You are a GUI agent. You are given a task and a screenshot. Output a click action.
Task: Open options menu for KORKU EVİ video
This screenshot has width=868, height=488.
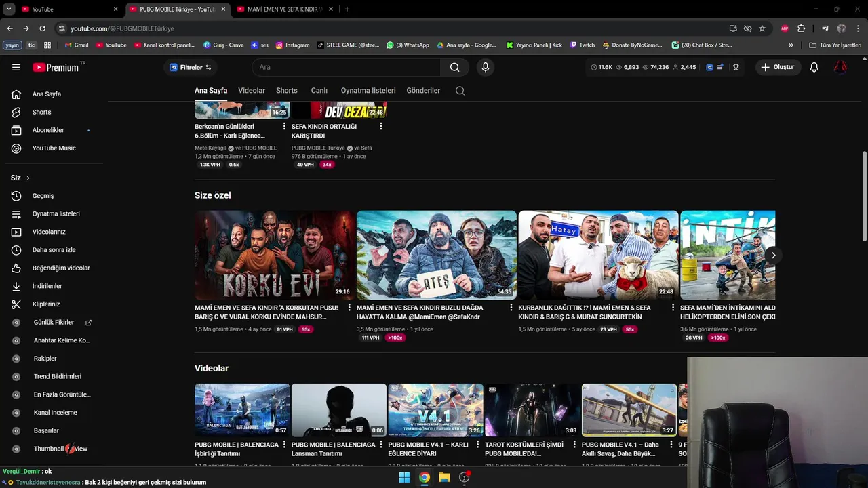click(x=349, y=308)
